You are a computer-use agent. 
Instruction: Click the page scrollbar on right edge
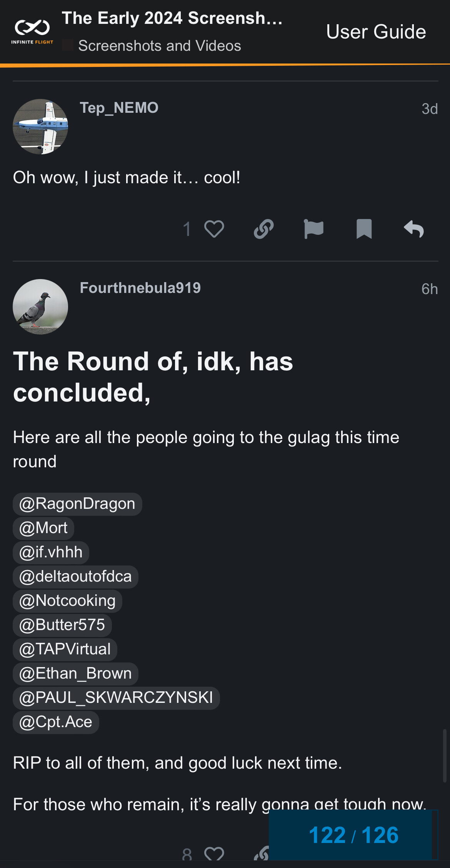point(445,755)
